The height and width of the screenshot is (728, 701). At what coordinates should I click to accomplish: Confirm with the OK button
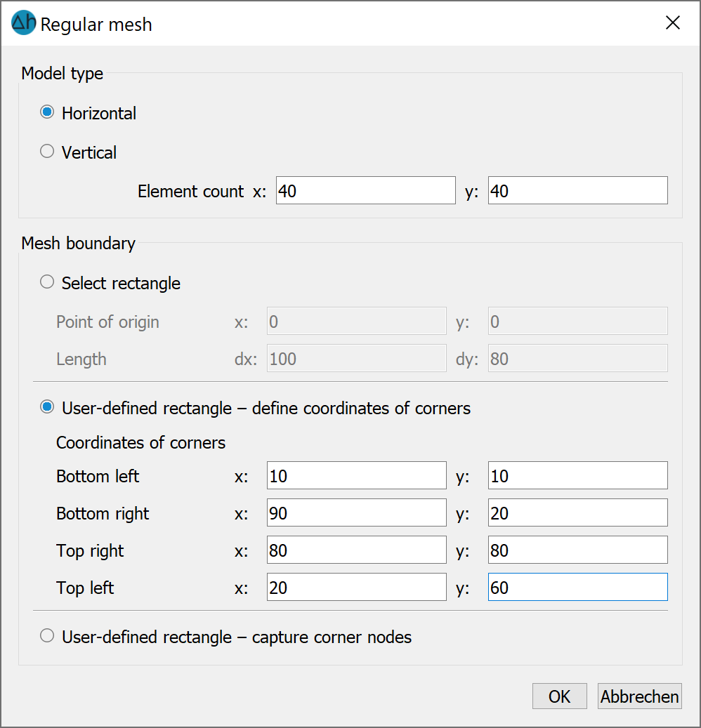click(560, 696)
